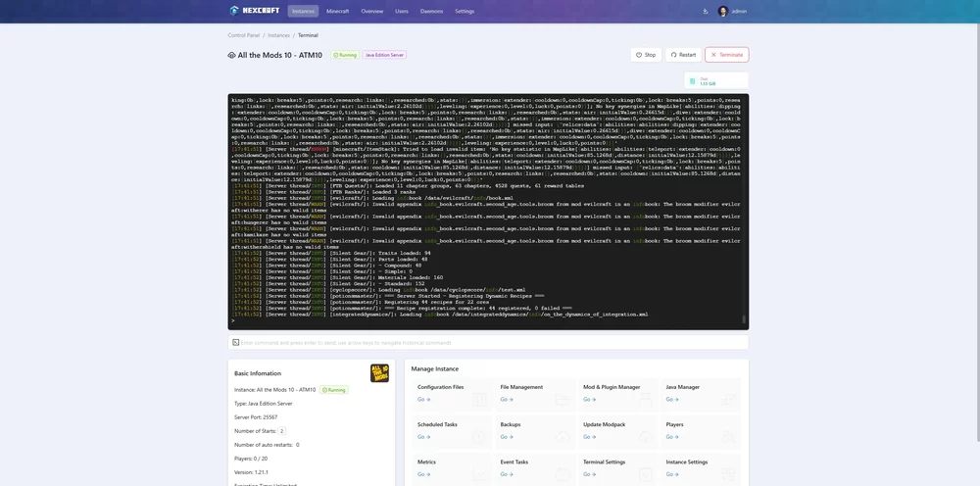Open the File Management card
Screen dimensions: 980x486
click(x=534, y=394)
